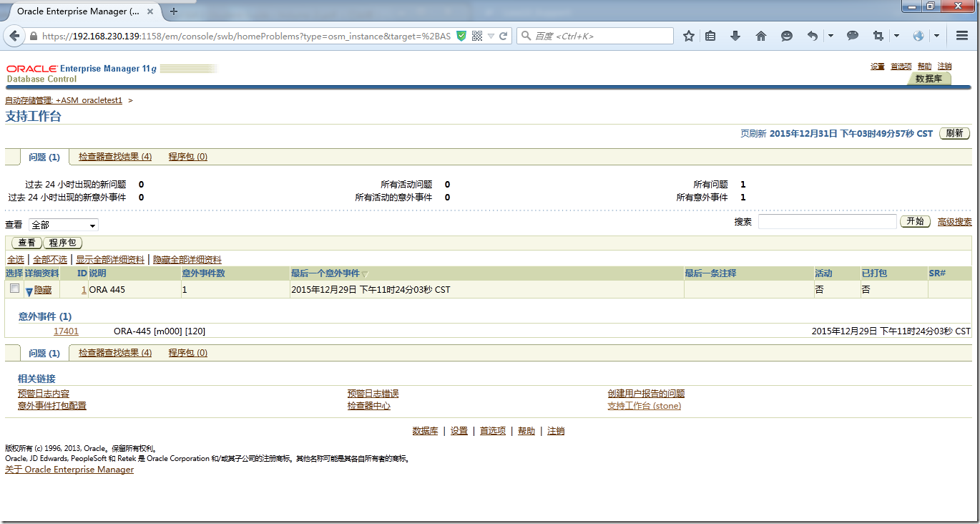Viewport: 980px width, 524px height.
Task: Sort by 最后一个意外事件 column arrow
Action: [366, 274]
